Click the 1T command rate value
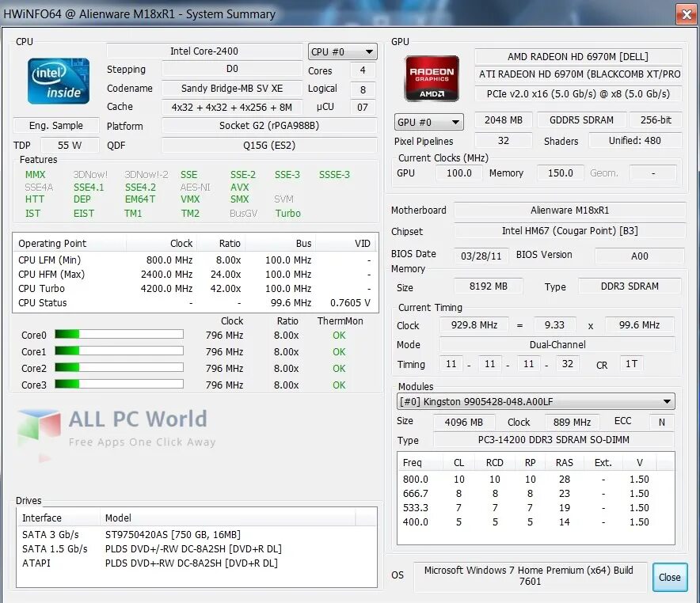 click(631, 364)
